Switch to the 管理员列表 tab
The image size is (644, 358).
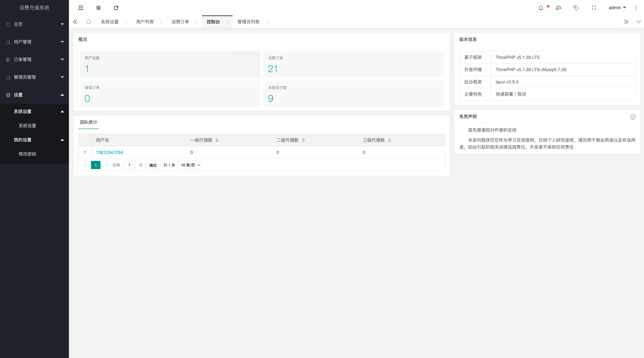tap(248, 22)
